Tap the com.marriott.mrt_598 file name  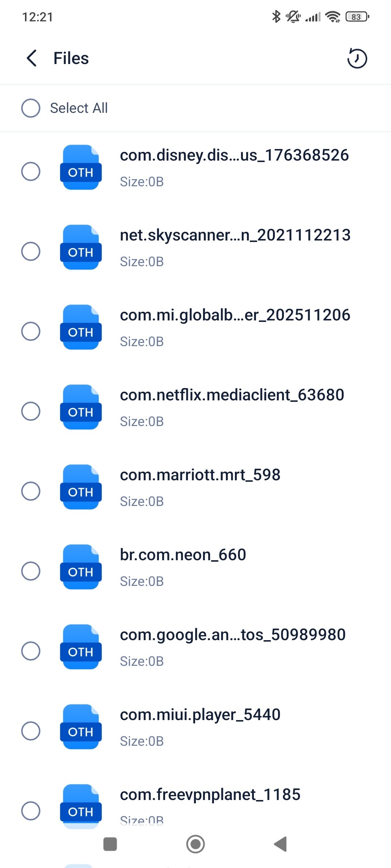coord(200,475)
